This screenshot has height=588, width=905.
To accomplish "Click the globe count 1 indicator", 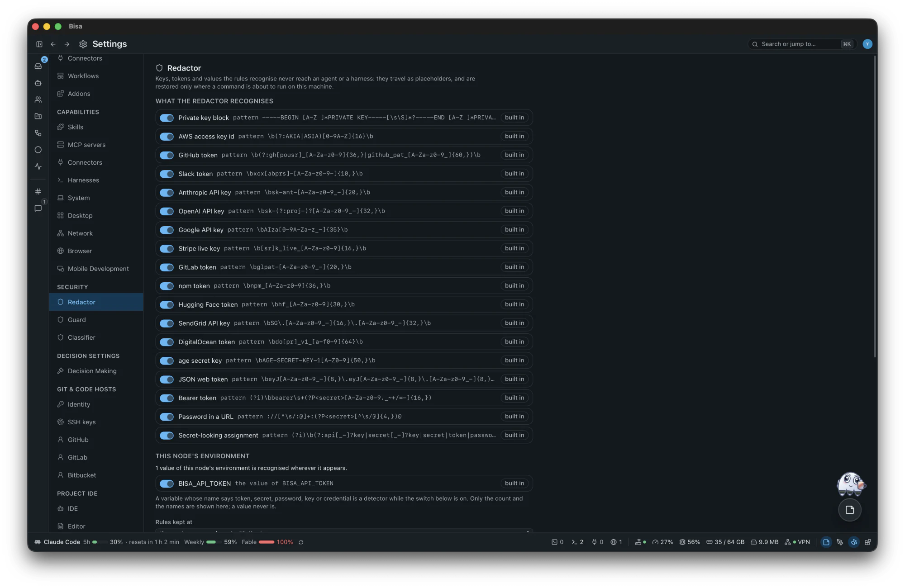I will click(616, 542).
